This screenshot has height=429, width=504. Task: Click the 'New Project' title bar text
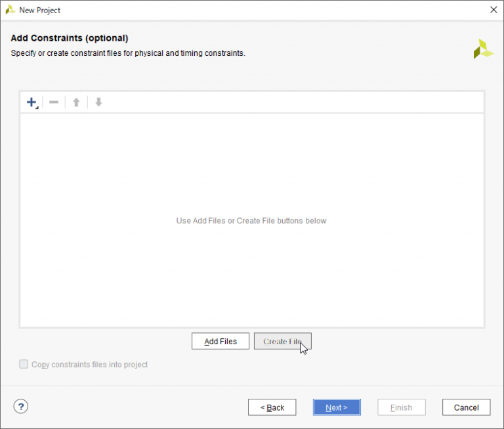tap(40, 11)
